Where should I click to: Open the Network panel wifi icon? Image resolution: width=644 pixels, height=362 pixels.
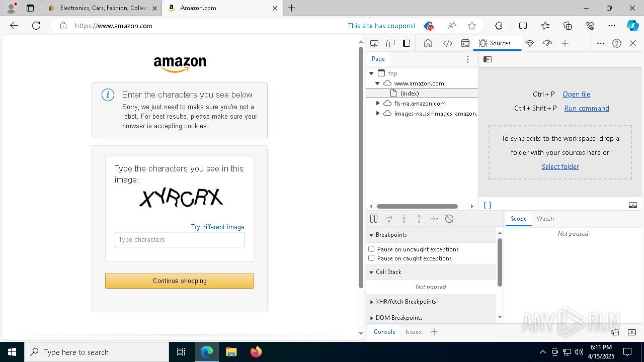530,43
